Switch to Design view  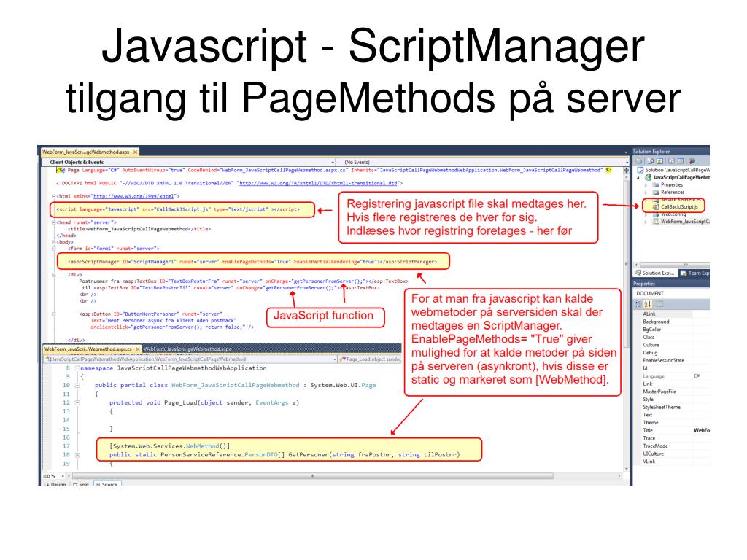(55, 484)
